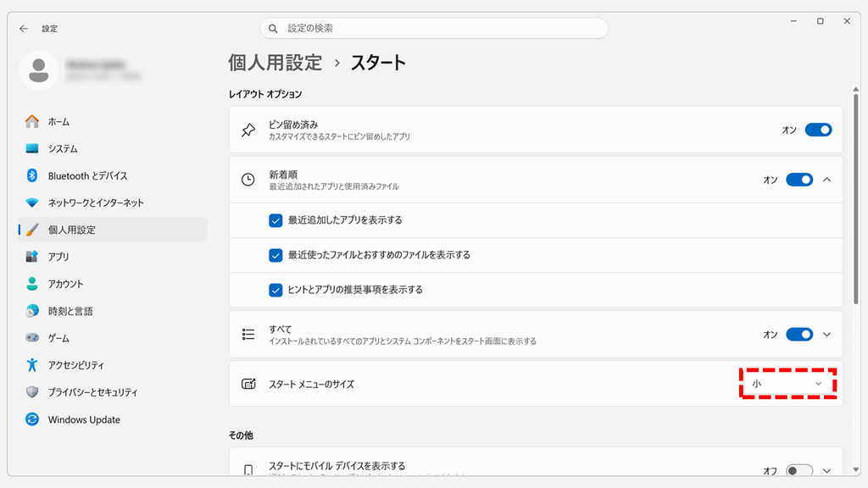
Task: Select アプリ in the navigation
Action: [113, 256]
